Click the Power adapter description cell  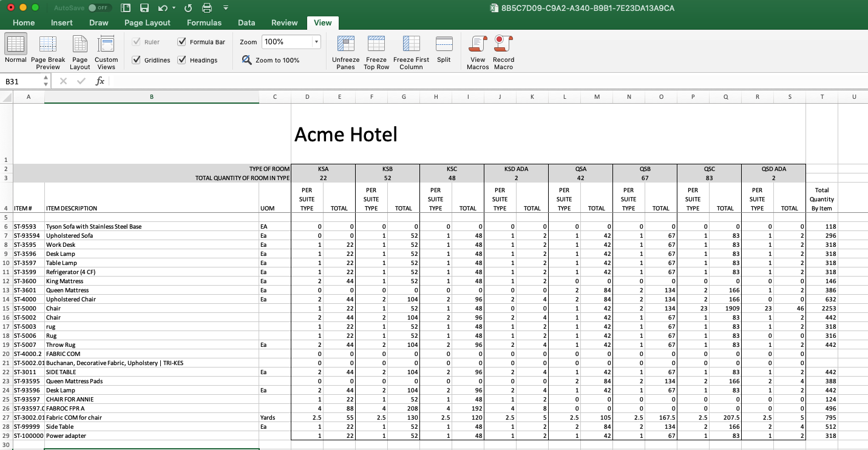[x=152, y=435]
